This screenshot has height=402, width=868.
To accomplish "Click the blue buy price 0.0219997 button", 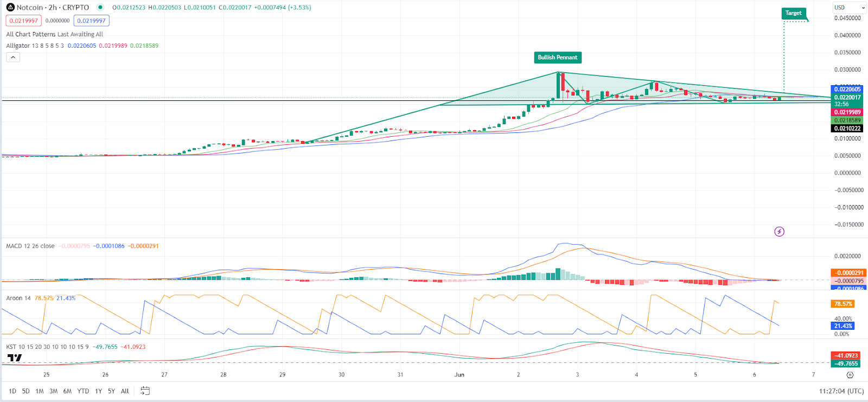I will (91, 21).
